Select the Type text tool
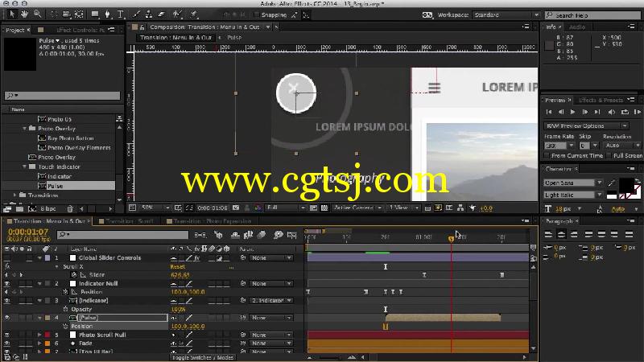 [x=120, y=14]
